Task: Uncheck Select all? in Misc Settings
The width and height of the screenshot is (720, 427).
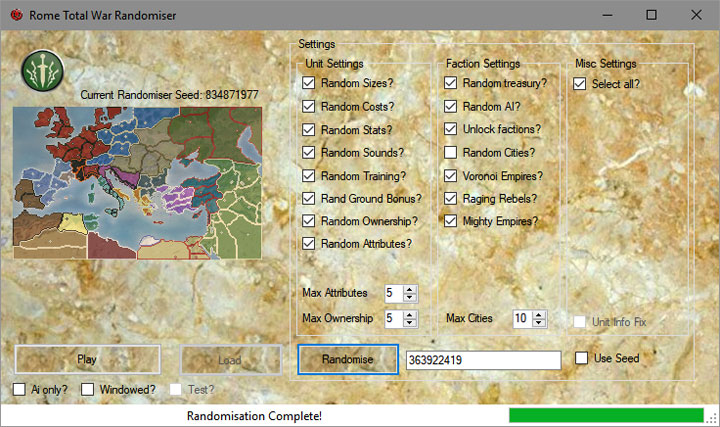Action: pyautogui.click(x=579, y=84)
